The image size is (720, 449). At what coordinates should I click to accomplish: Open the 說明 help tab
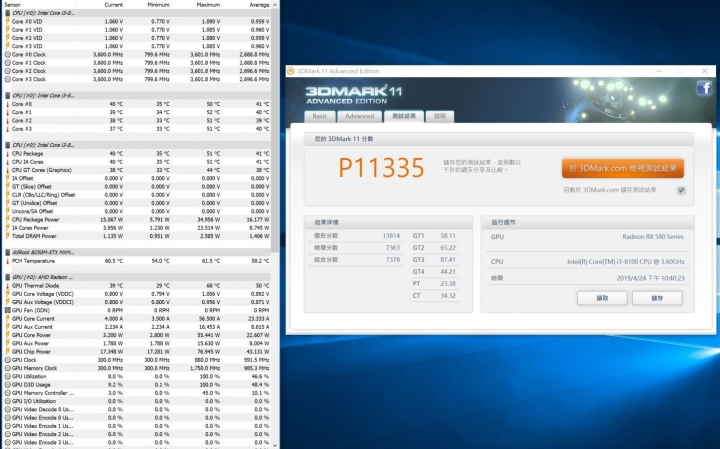click(439, 116)
